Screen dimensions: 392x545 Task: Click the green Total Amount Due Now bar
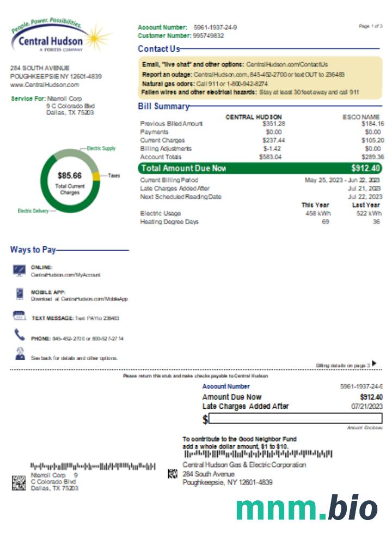click(260, 168)
